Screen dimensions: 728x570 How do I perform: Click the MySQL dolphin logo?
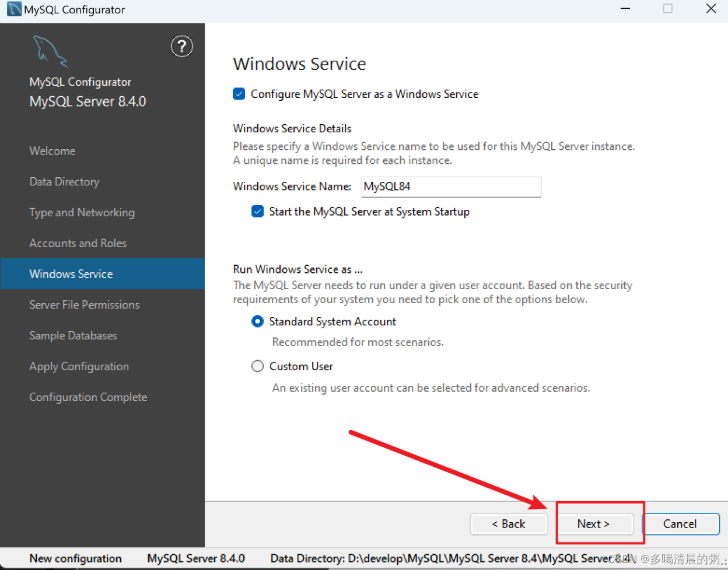(50, 51)
